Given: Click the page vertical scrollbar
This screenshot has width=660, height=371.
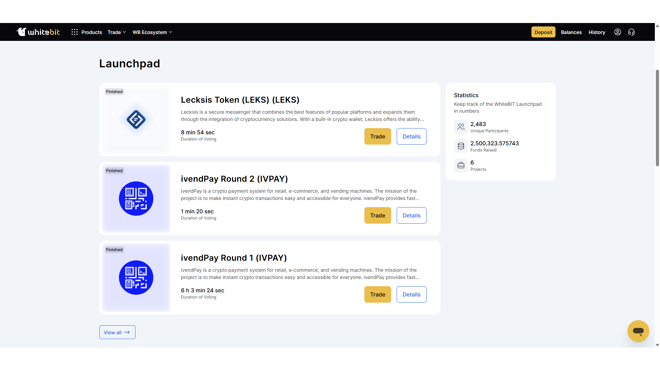Looking at the screenshot, I should (657, 118).
